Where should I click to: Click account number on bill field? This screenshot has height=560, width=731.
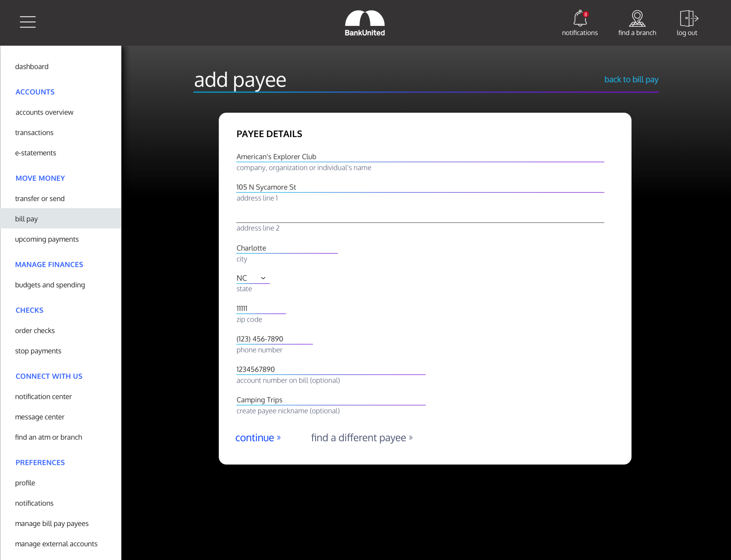click(331, 370)
